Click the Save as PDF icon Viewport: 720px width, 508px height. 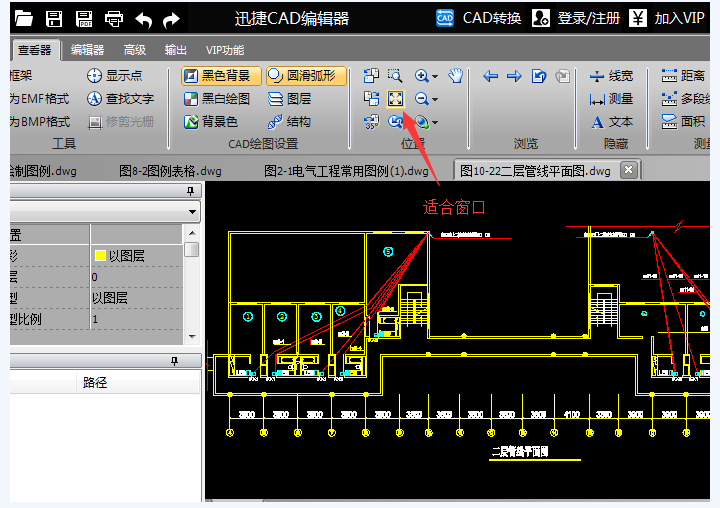84,19
